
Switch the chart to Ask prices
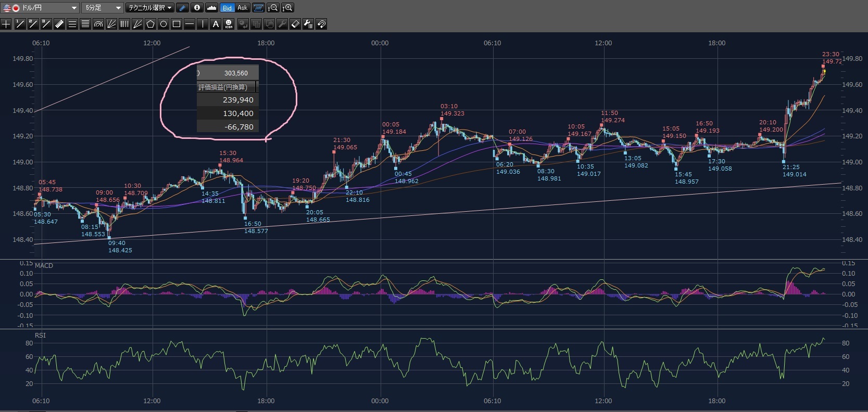coord(242,8)
